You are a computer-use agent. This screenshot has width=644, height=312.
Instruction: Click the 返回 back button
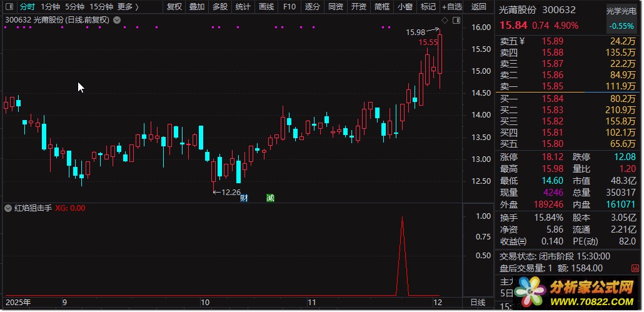[478, 7]
